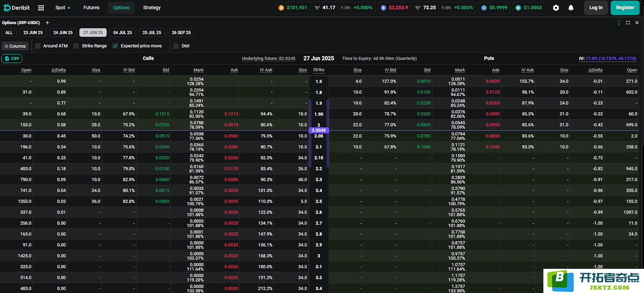Click the BTC volatility index 41.17
This screenshot has width=644, height=293.
pos(329,8)
